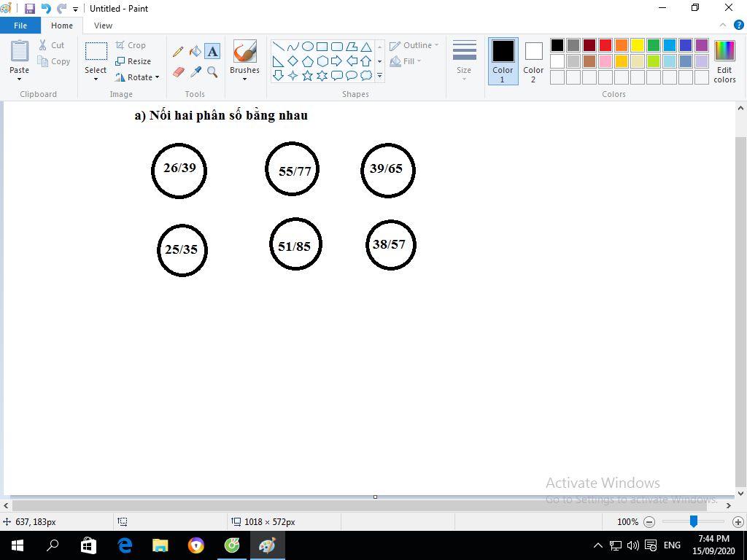The height and width of the screenshot is (560, 747).
Task: Click the Undo arrow in title bar
Action: point(46,9)
